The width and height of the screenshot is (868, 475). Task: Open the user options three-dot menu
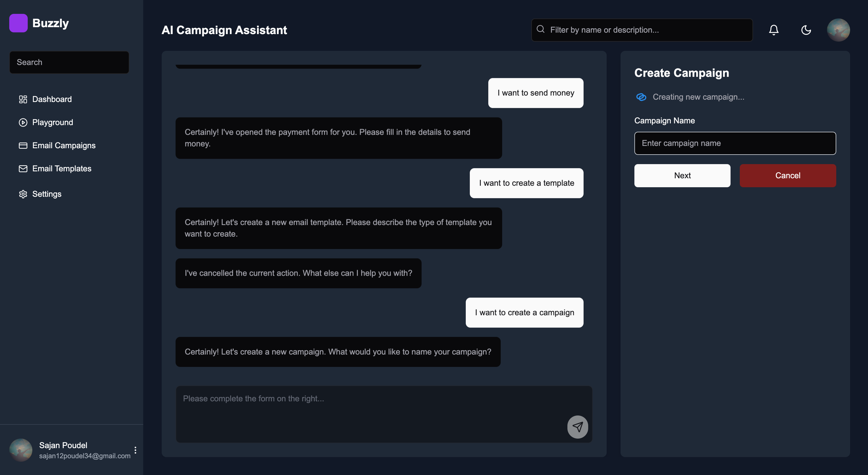[x=135, y=450]
